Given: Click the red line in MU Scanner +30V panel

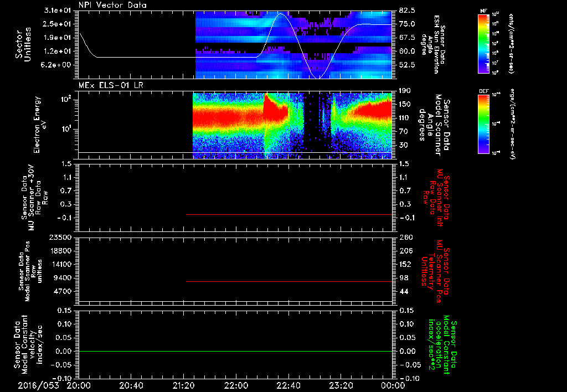Looking at the screenshot, I should click(x=289, y=214).
